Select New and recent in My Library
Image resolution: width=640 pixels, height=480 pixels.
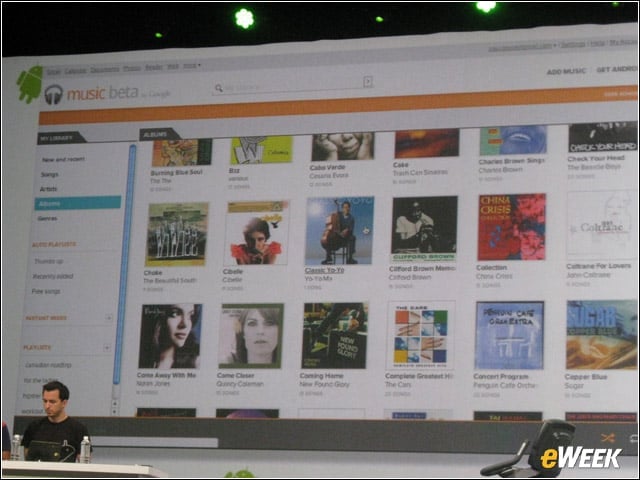[63, 159]
